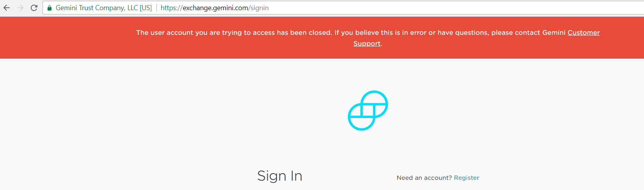
Task: Focus the address bar URL field
Action: click(402, 8)
